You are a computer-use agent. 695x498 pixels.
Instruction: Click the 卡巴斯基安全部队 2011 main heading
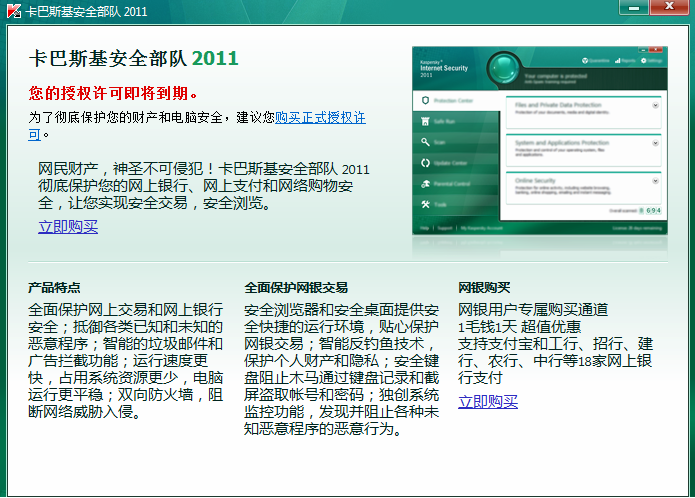point(133,58)
